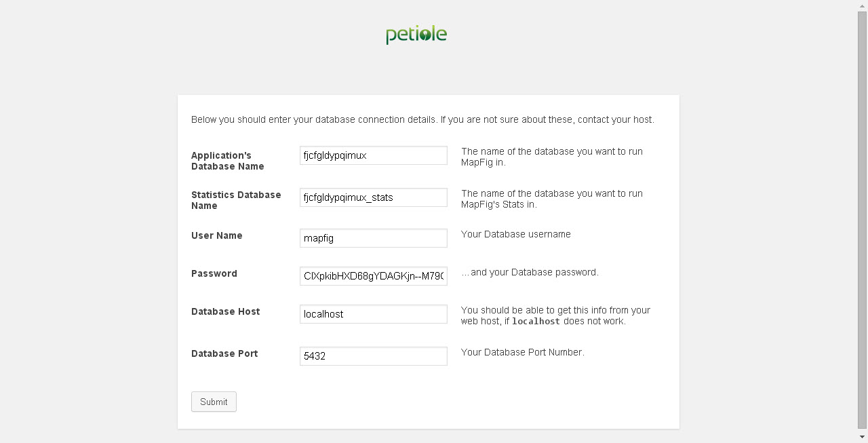Viewport: 868px width, 443px height.
Task: Click the "Application's Database Name" label
Action: (228, 161)
